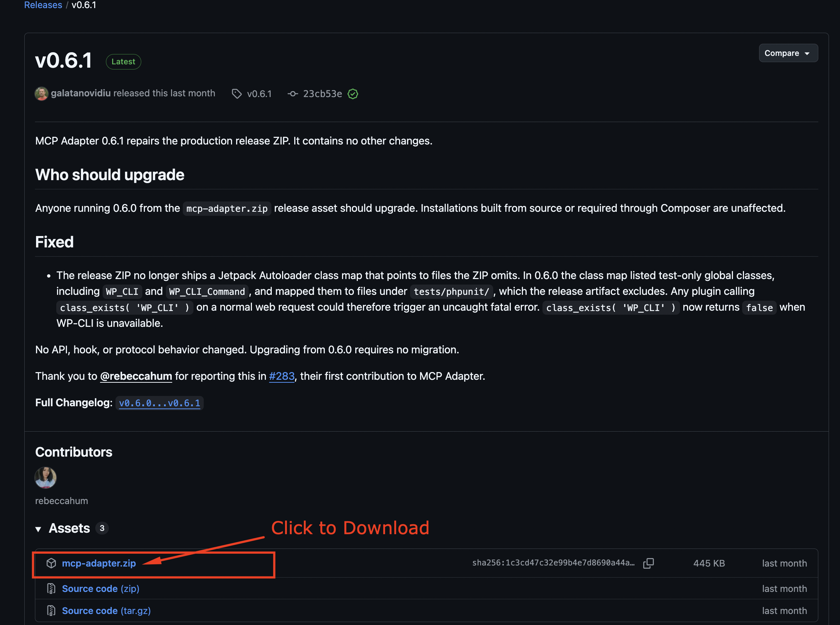Open the v0.6.1 tag link
Image resolution: width=840 pixels, height=625 pixels.
click(x=259, y=94)
